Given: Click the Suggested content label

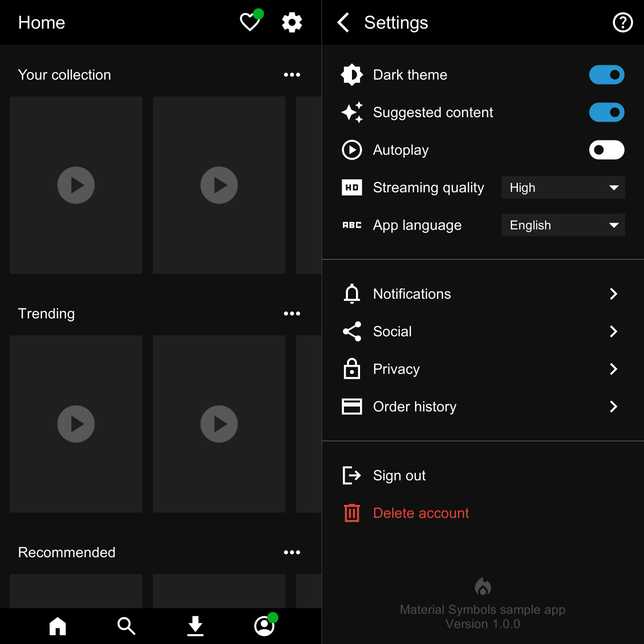Looking at the screenshot, I should point(433,113).
